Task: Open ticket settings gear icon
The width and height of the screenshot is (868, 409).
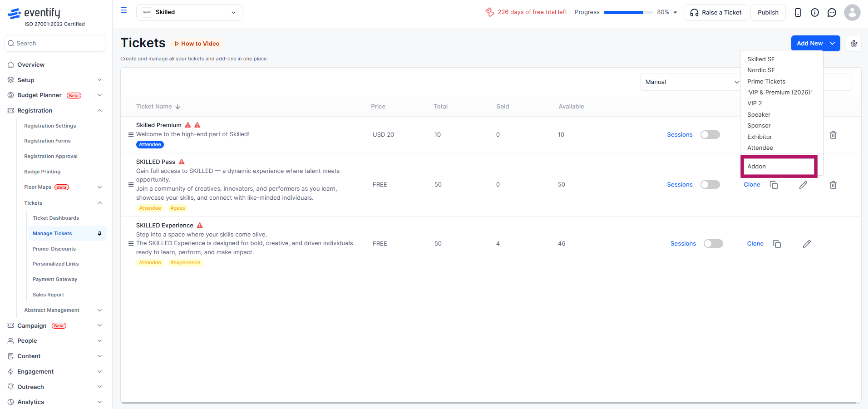Action: click(x=854, y=44)
